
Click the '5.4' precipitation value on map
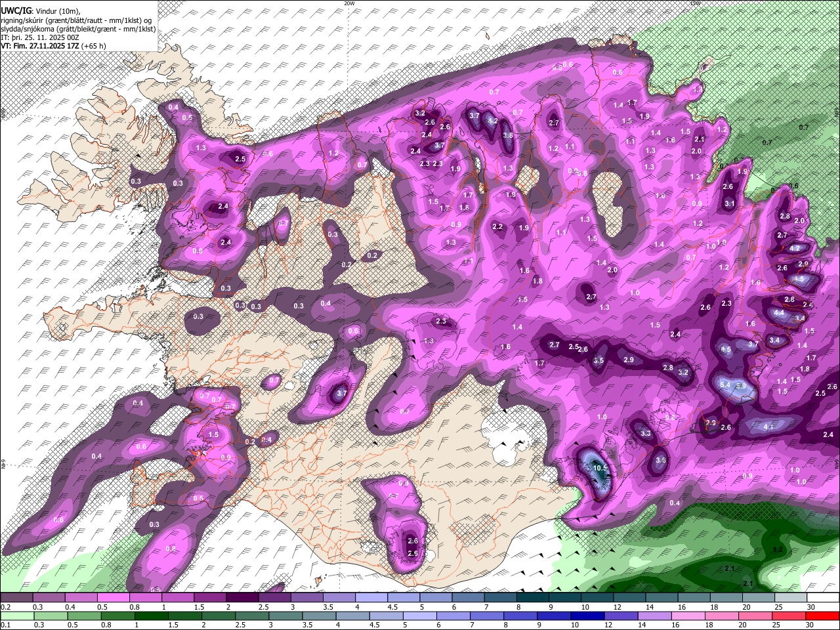[x=725, y=385]
